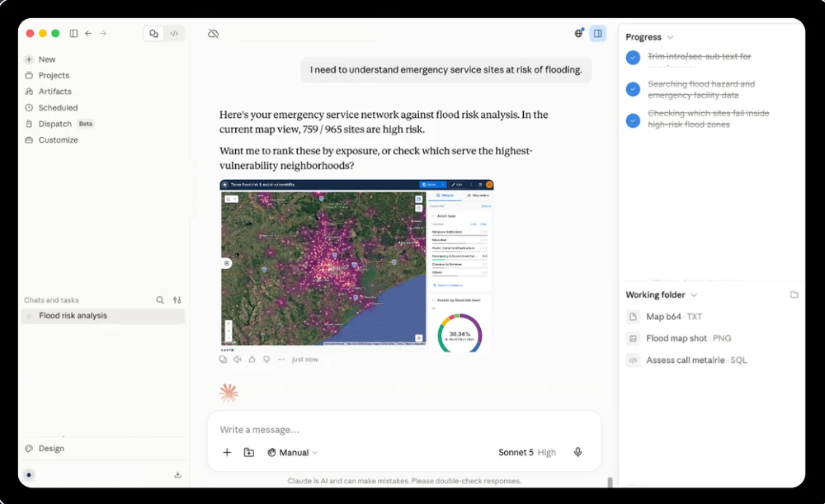Give the response a thumbs up
The width and height of the screenshot is (825, 504).
[x=252, y=360]
